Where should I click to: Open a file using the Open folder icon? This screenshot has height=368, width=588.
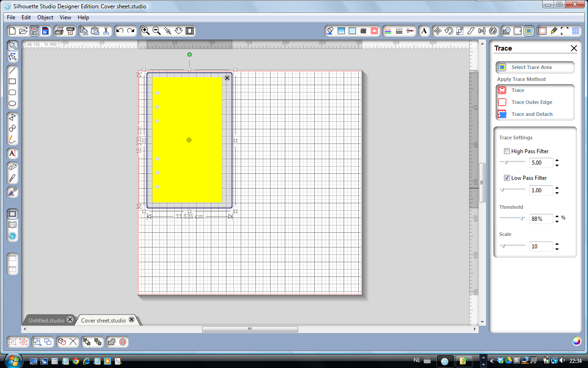(x=23, y=31)
